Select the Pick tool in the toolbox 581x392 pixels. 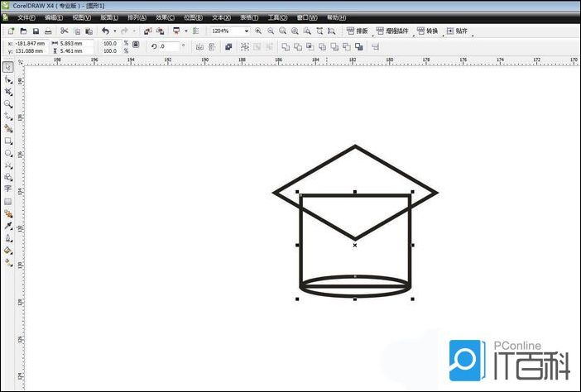8,67
